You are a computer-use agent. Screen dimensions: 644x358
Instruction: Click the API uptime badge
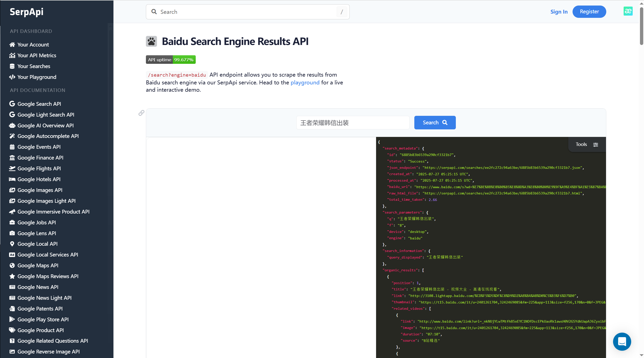171,60
